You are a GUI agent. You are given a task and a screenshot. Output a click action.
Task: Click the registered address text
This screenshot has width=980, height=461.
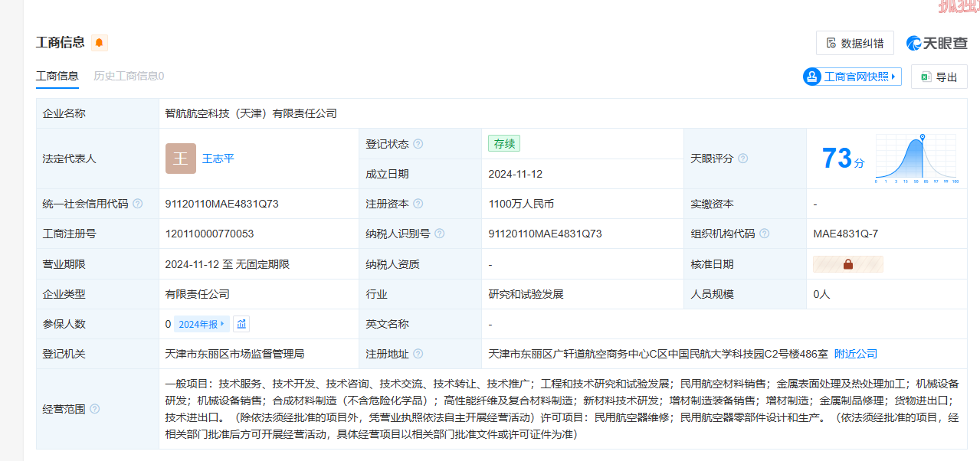pyautogui.click(x=658, y=354)
